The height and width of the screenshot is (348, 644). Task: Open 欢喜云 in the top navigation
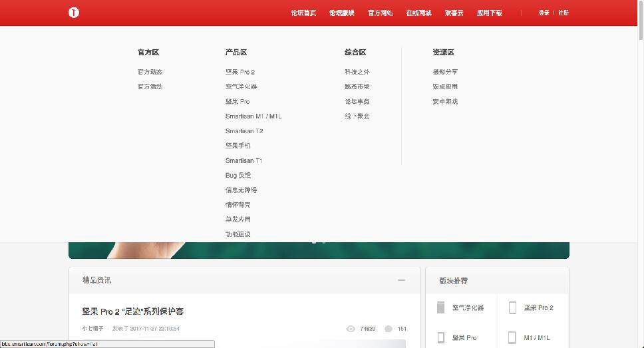pos(454,13)
